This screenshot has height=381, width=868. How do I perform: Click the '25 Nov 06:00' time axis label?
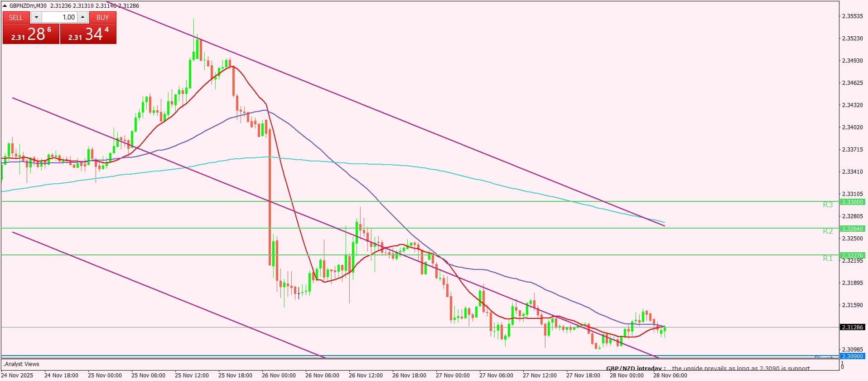(x=148, y=376)
